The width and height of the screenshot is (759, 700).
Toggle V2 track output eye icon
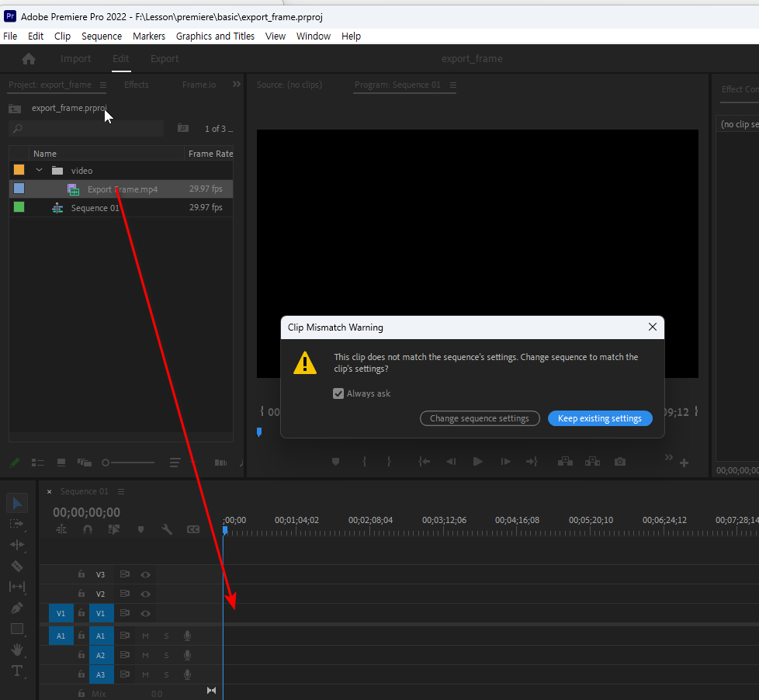coord(145,594)
